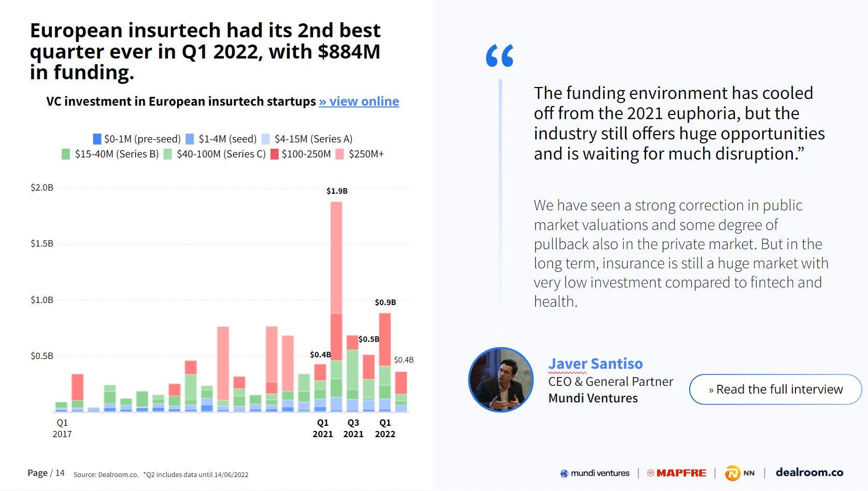
Task: Open the dealroom.co logo
Action: tap(809, 472)
